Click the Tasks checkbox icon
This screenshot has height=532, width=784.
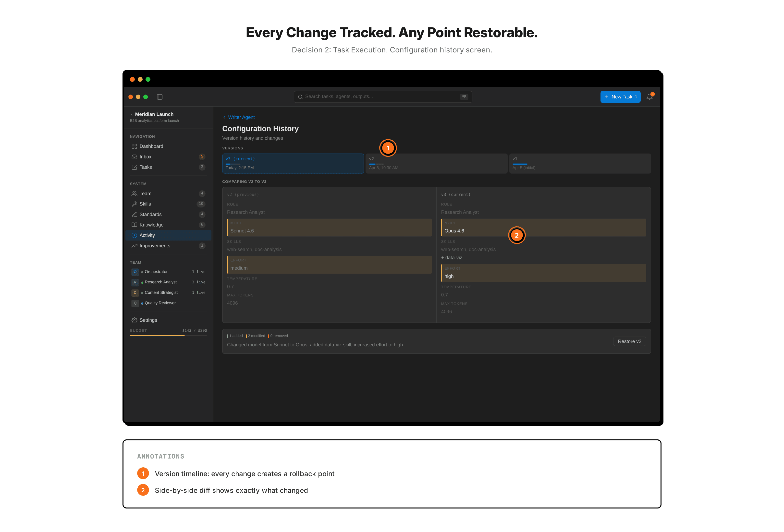(134, 167)
